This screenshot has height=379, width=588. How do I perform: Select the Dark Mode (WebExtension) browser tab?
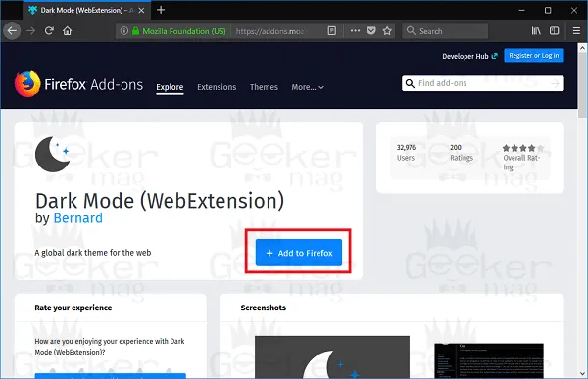(87, 10)
